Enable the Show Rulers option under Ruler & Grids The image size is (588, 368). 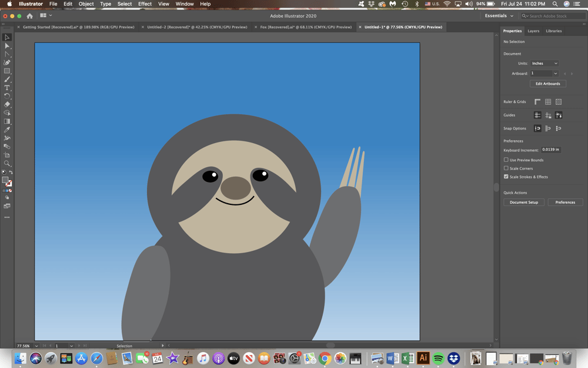tap(537, 101)
